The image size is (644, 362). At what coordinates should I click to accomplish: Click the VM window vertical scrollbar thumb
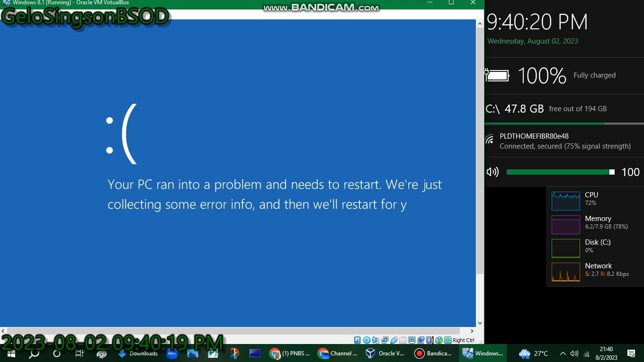click(480, 151)
